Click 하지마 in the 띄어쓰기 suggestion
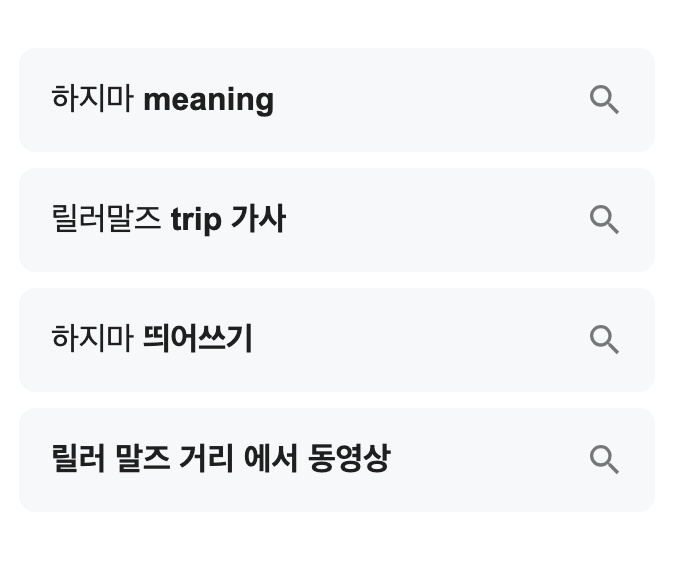This screenshot has height=572, width=696. click(x=92, y=338)
